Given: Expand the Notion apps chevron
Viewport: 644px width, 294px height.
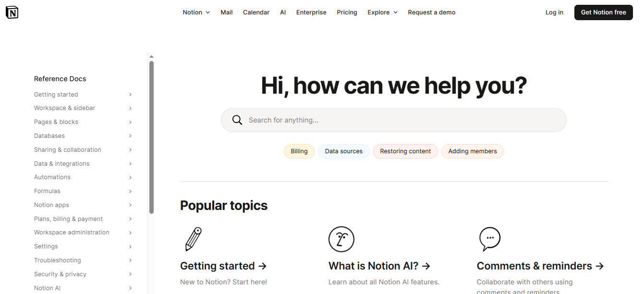Looking at the screenshot, I should [130, 205].
